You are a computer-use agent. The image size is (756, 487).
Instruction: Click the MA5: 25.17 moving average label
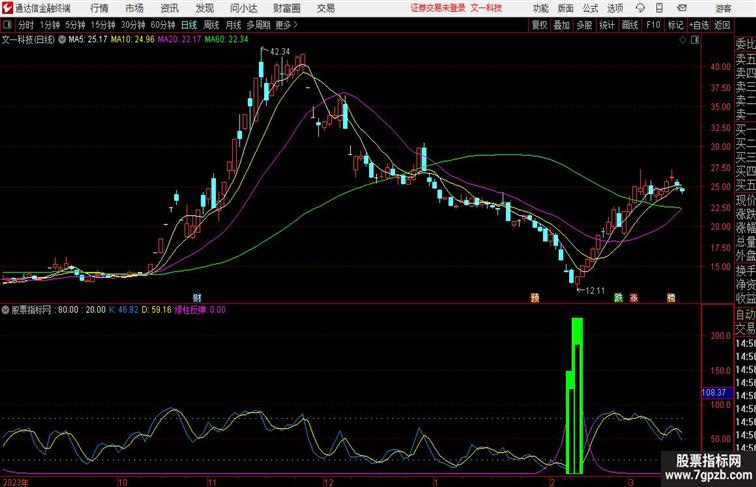pos(88,40)
